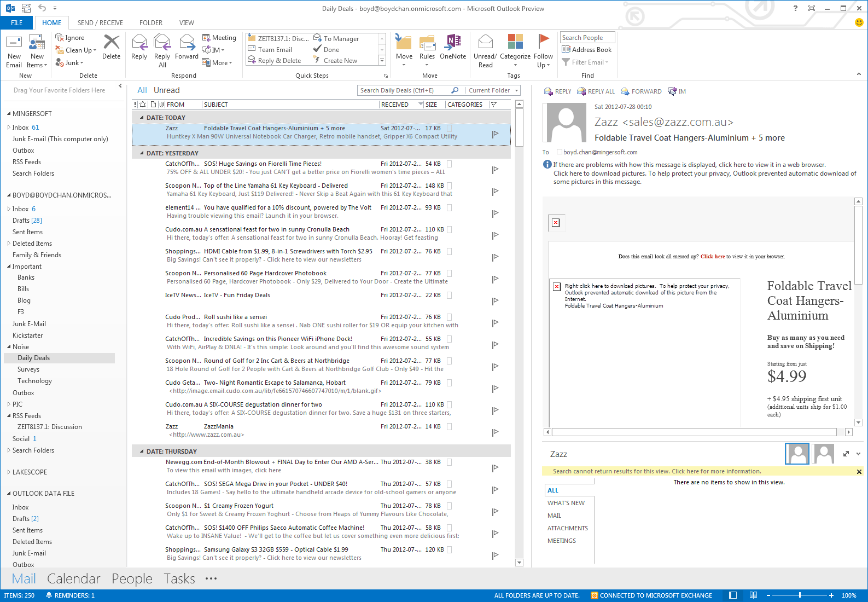Select the Zazz contact photo thumbnail
Image resolution: width=868 pixels, height=602 pixels.
click(x=797, y=454)
